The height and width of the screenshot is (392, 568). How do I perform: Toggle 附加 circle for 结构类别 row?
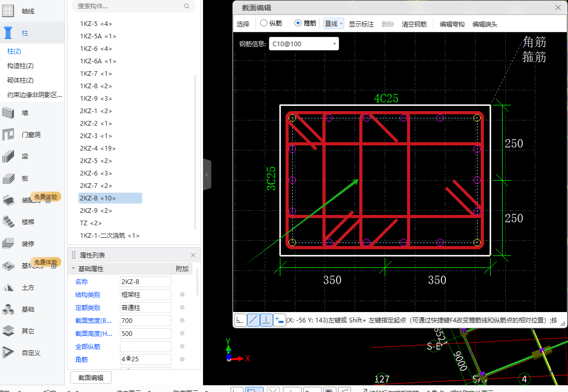182,294
